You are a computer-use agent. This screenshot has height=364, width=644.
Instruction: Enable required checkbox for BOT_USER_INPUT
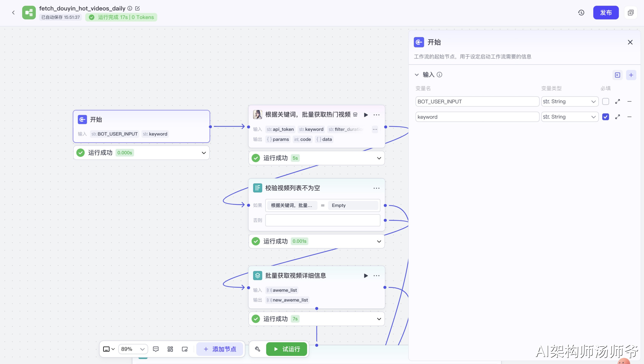click(x=605, y=101)
